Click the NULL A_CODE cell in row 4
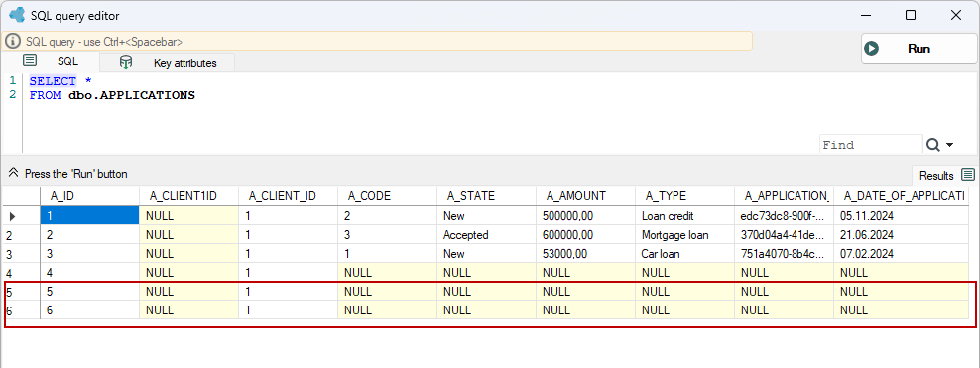Screen dimensions: 980x368 (388, 273)
